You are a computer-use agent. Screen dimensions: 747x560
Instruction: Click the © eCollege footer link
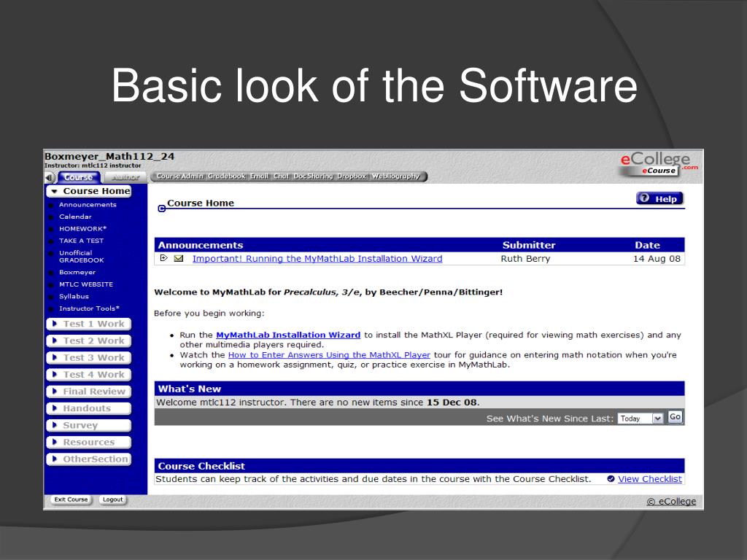click(671, 502)
